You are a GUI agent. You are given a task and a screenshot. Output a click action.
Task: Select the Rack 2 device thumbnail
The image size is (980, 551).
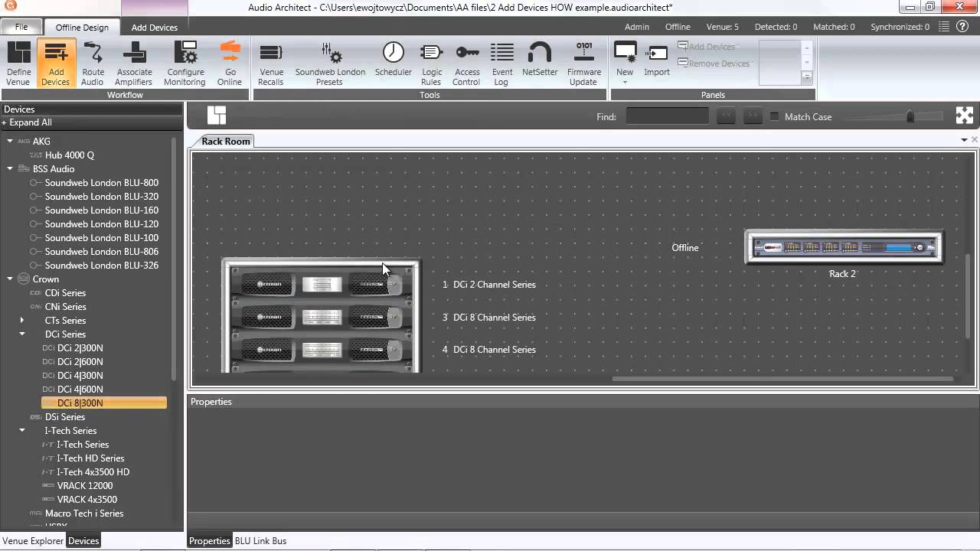click(x=844, y=247)
